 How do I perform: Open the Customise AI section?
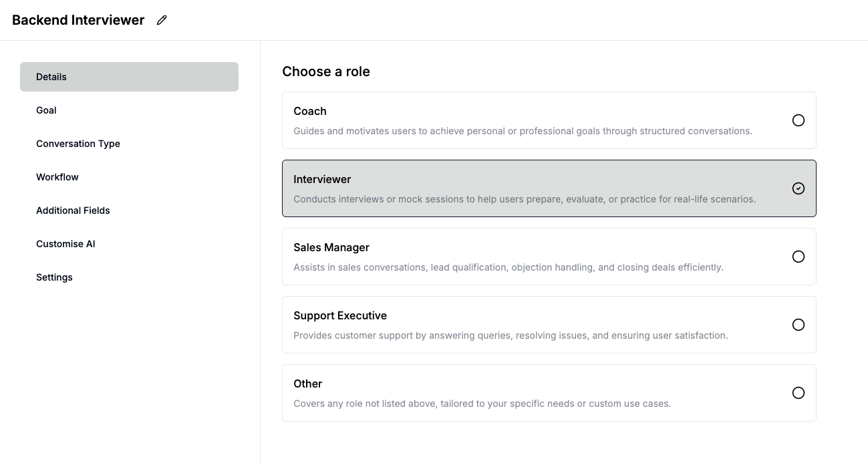(x=65, y=244)
